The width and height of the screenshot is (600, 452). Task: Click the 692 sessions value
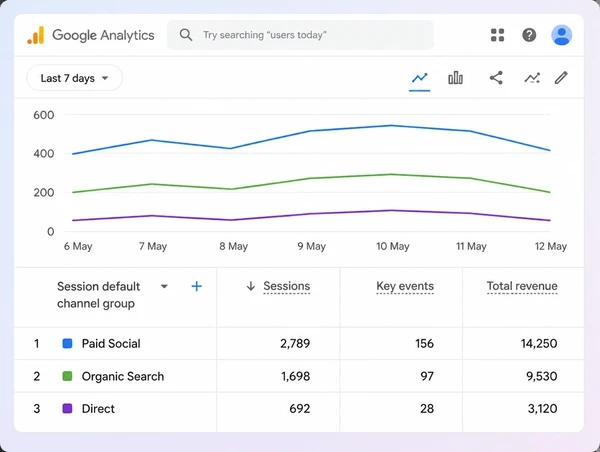(300, 408)
